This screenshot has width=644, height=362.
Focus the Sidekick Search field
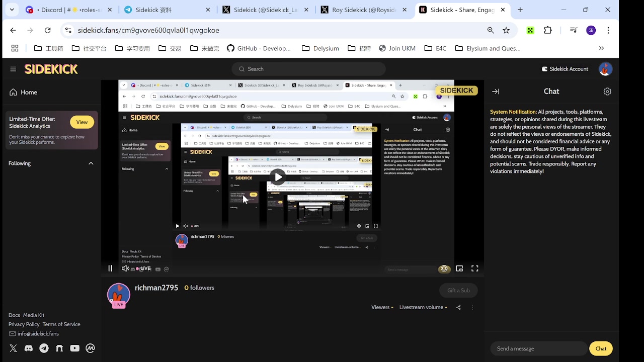(x=308, y=69)
